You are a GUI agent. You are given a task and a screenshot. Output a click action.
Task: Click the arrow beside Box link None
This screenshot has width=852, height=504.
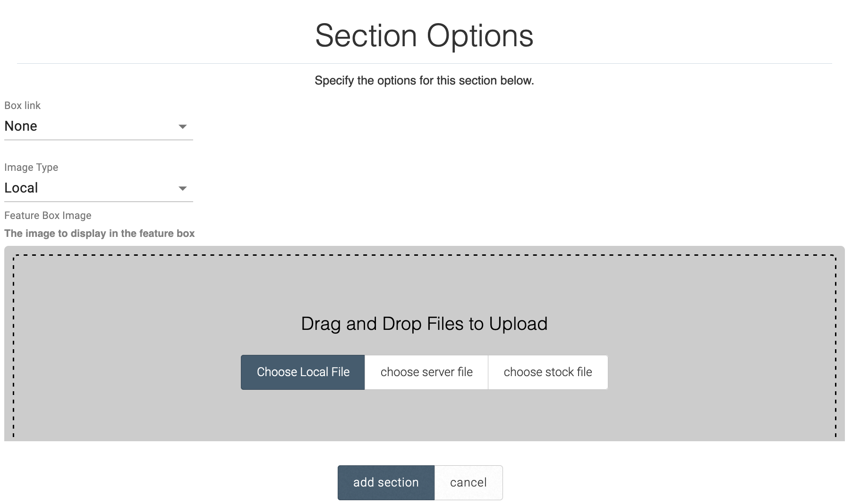[182, 126]
